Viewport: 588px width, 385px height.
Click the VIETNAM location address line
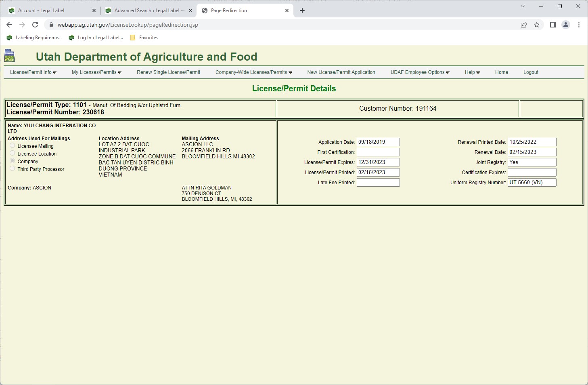[x=110, y=175]
